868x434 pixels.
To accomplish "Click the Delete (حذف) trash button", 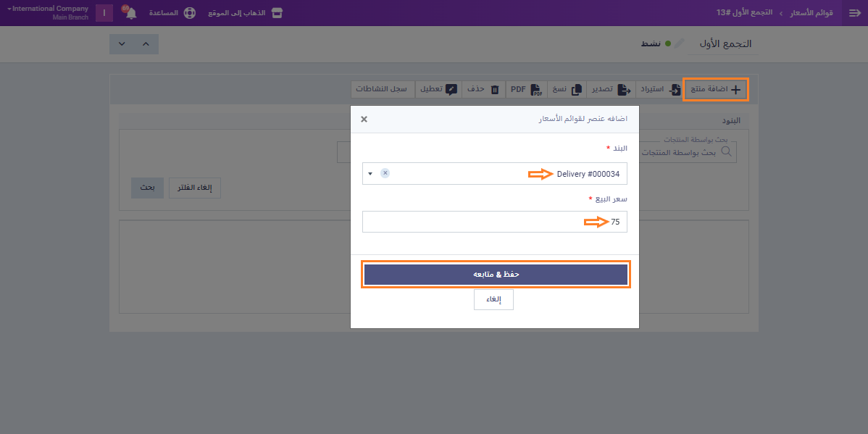I will [483, 89].
